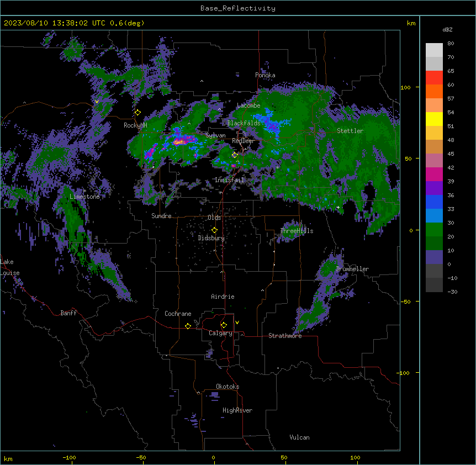Select the bright yellow 51-54 dBZ swatch
This screenshot has height=465, width=476.
pyautogui.click(x=434, y=119)
